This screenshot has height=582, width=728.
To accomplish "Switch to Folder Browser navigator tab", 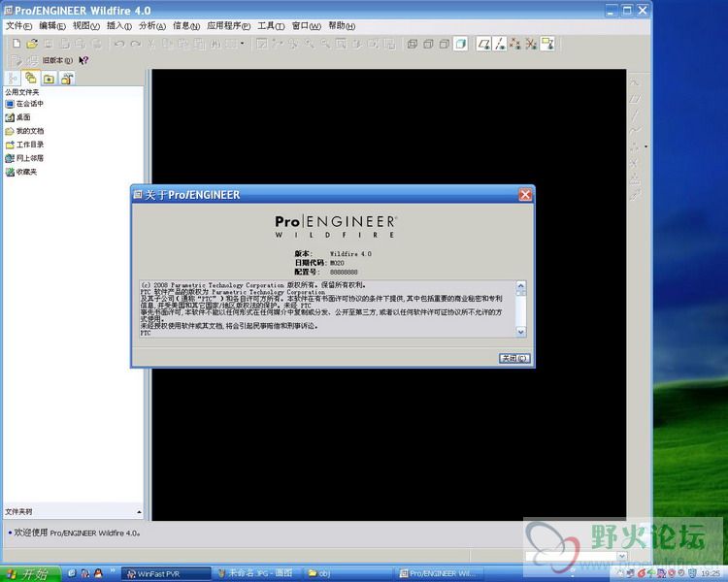I will click(30, 78).
